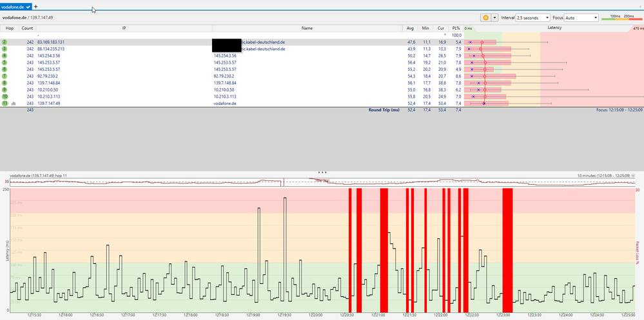
Task: Select IP address 10.210.0.50 in IP column
Action: click(x=48, y=89)
